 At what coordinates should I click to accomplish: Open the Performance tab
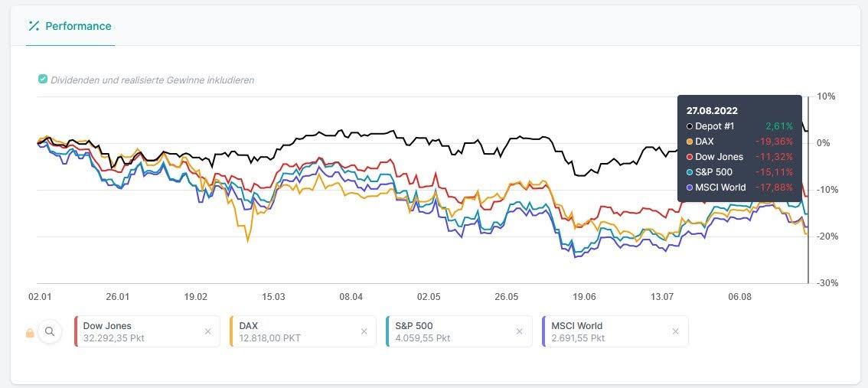tap(77, 26)
